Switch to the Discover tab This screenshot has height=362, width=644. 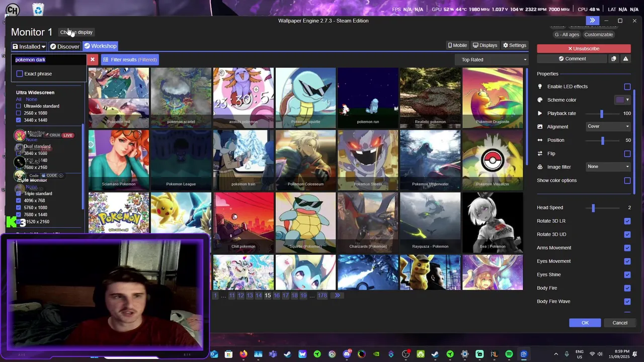point(65,46)
